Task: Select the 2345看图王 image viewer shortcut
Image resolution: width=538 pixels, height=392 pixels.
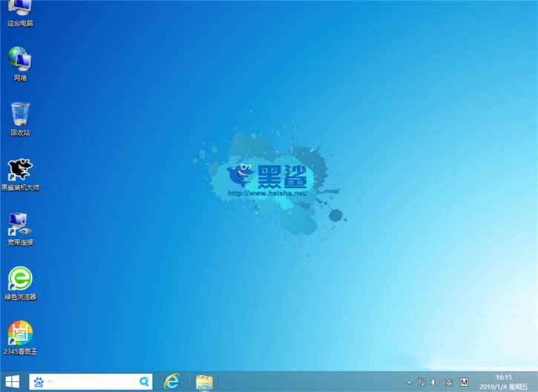Action: click(20, 336)
